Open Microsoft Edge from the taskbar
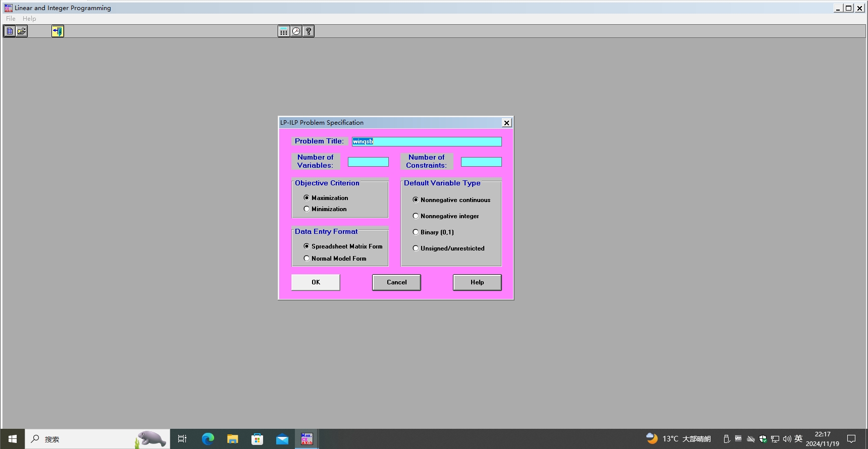 tap(208, 439)
